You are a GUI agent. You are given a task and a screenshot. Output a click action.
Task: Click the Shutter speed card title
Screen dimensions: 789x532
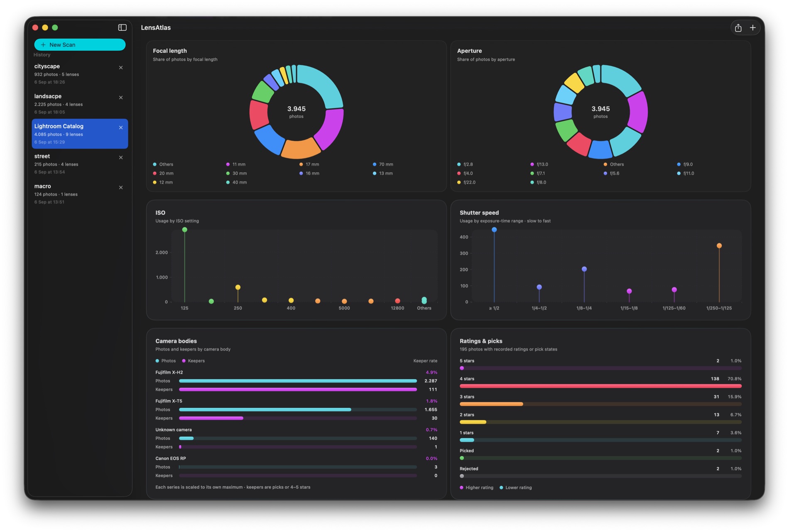click(479, 213)
